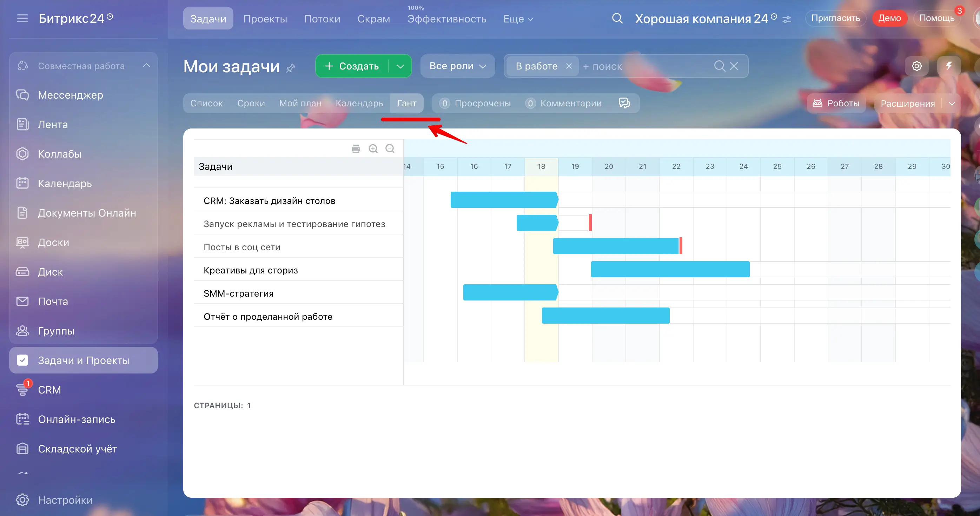Pin the My Tasks page

(x=291, y=68)
